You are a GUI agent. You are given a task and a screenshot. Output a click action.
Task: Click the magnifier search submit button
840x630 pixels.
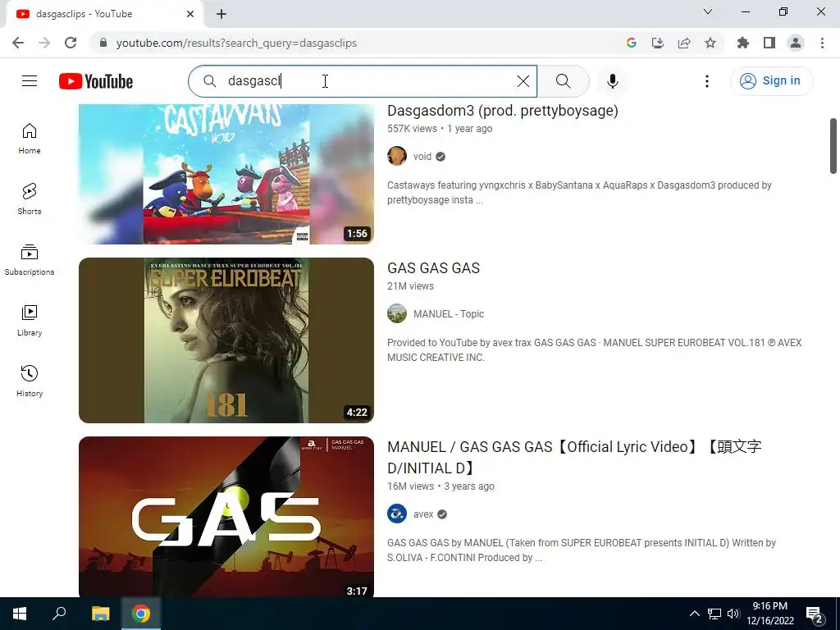click(x=563, y=81)
